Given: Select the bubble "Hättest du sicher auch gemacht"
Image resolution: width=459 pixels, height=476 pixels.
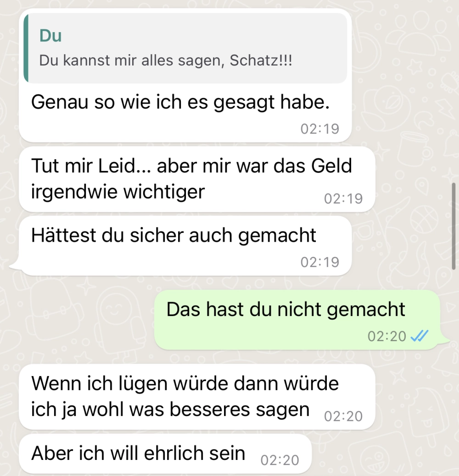Looking at the screenshot, I should pyautogui.click(x=185, y=246).
